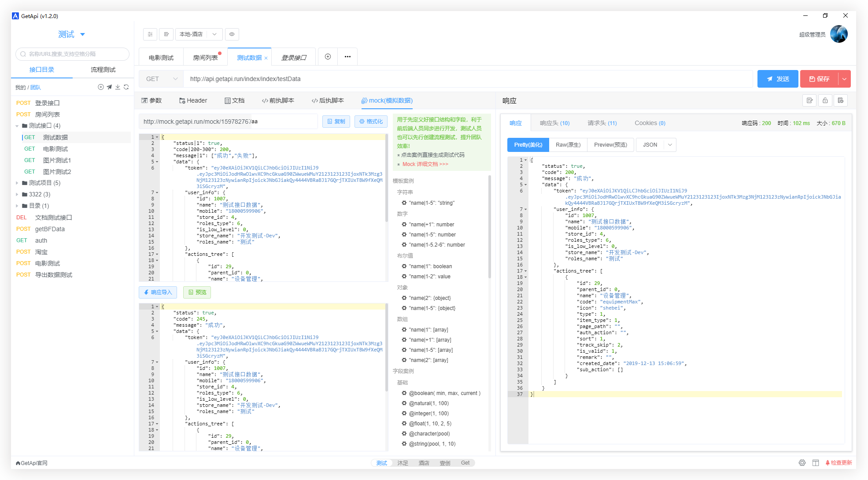This screenshot has height=480, width=868.
Task: Click the lock icon above the response panel
Action: (825, 100)
